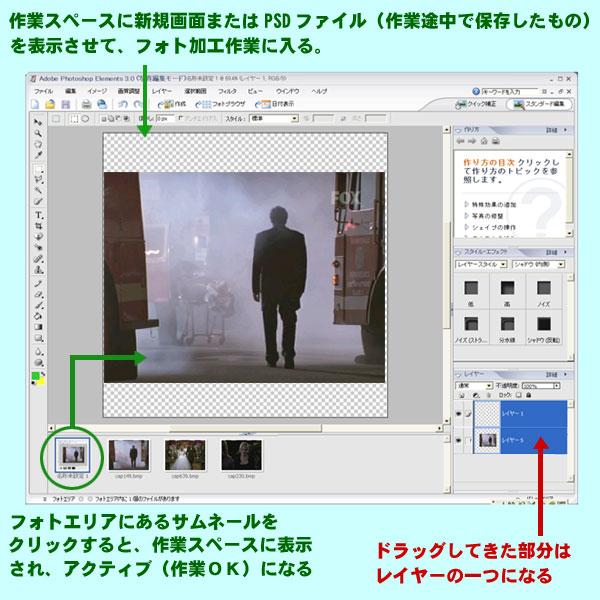This screenshot has height=600, width=600.
Task: Choose elliptical marquee in options bar
Action: click(85, 119)
